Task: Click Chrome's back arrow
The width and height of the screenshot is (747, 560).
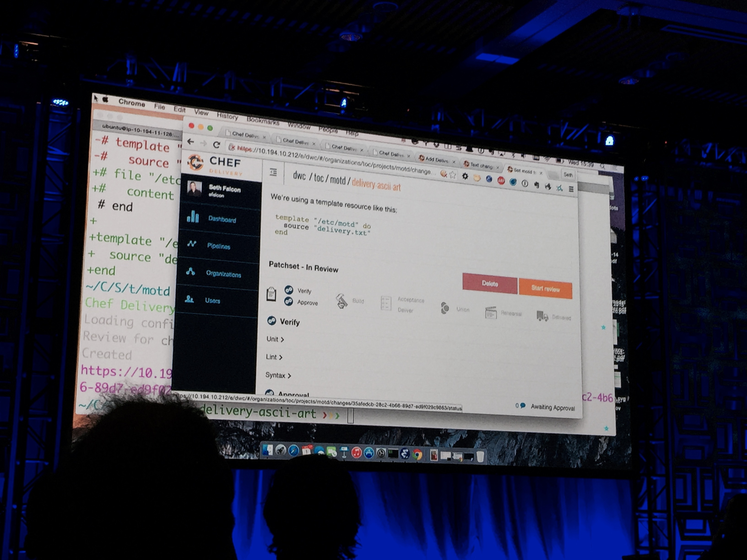Action: (190, 142)
